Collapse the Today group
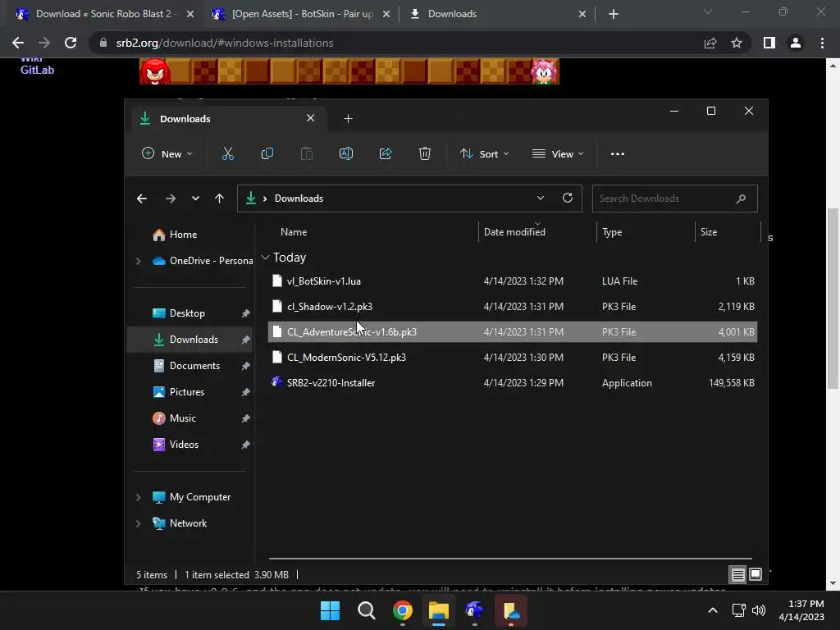This screenshot has height=630, width=840. tap(265, 258)
